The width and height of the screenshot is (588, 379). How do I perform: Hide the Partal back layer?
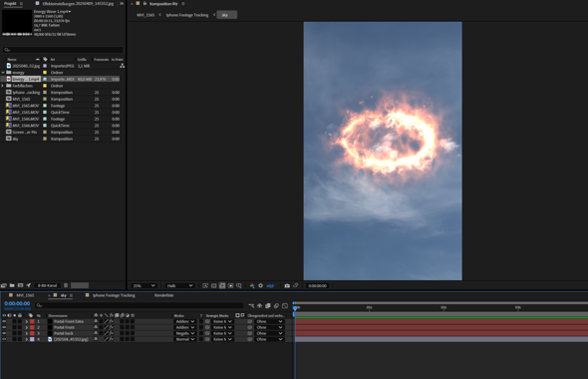pos(4,333)
